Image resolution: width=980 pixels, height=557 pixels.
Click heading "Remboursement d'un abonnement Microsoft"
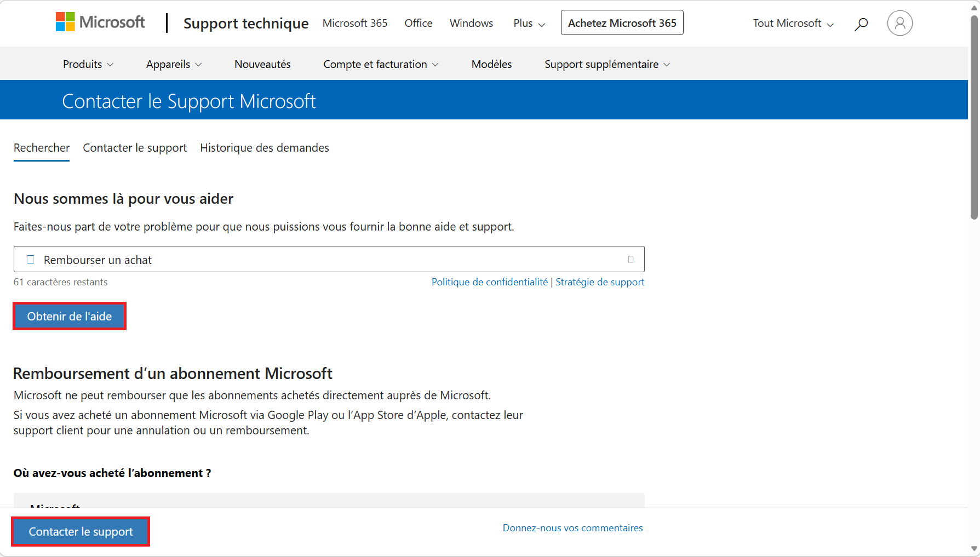click(173, 374)
